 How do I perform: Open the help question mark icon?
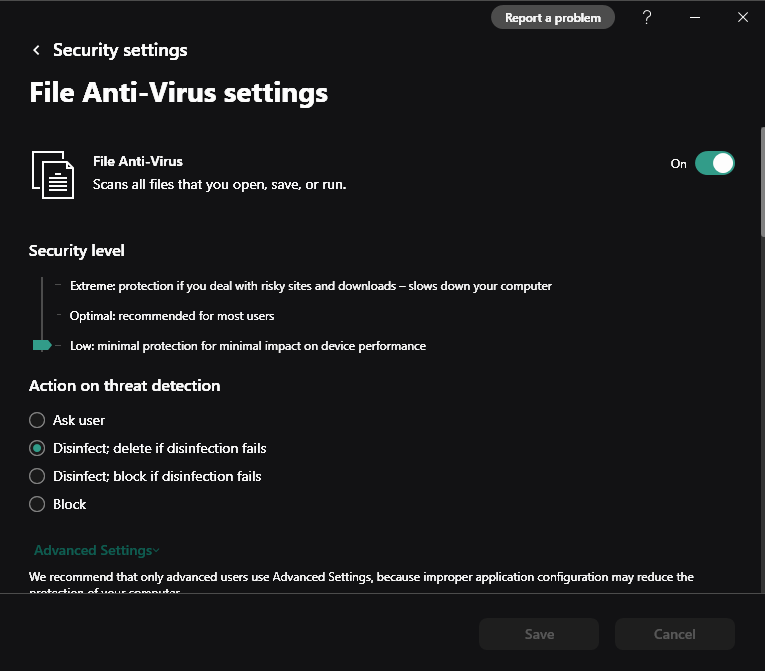point(647,17)
